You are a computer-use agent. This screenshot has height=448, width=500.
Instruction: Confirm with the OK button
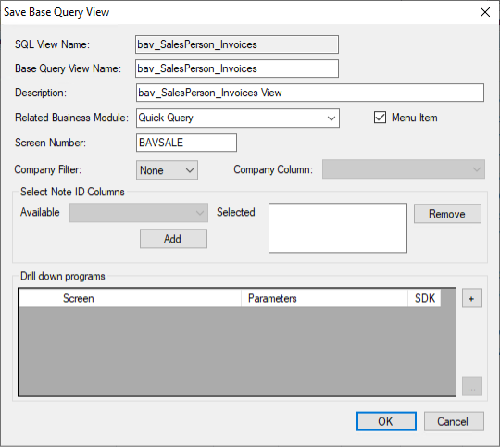[x=386, y=421]
